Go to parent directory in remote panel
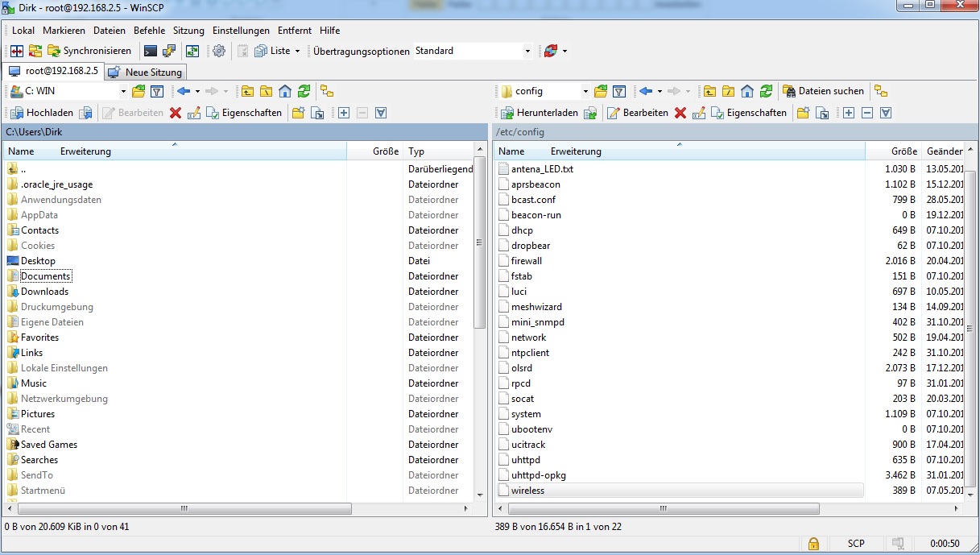 click(x=709, y=91)
